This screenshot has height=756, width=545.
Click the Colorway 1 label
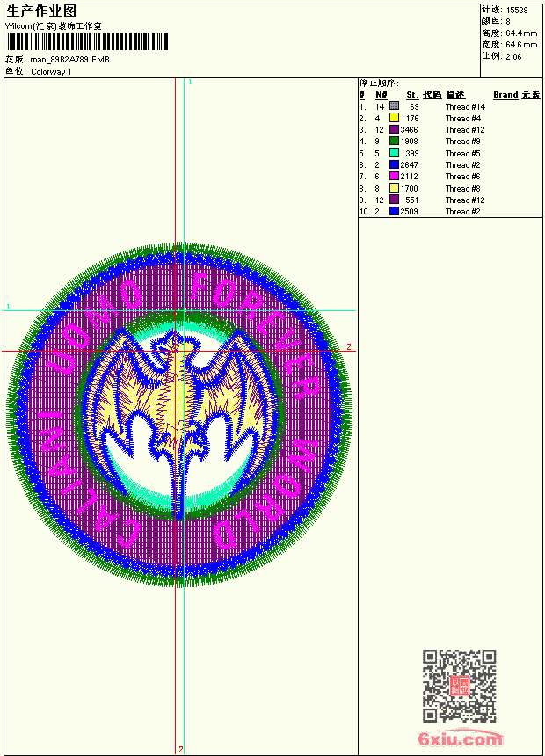[x=51, y=72]
